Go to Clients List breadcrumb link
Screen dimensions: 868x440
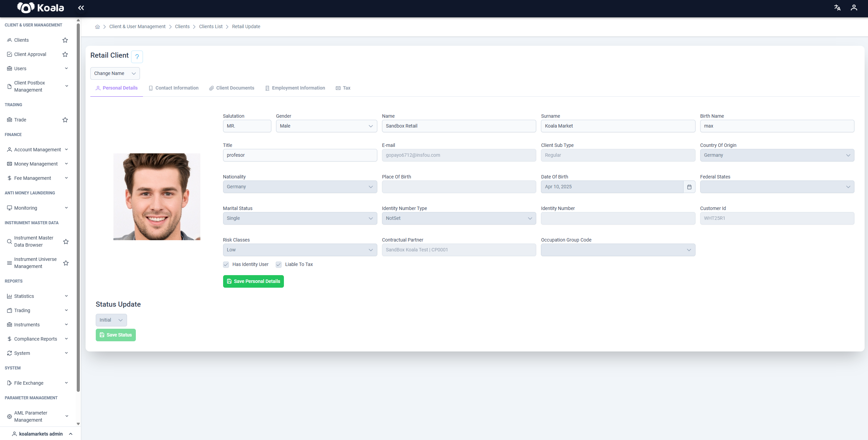[211, 27]
